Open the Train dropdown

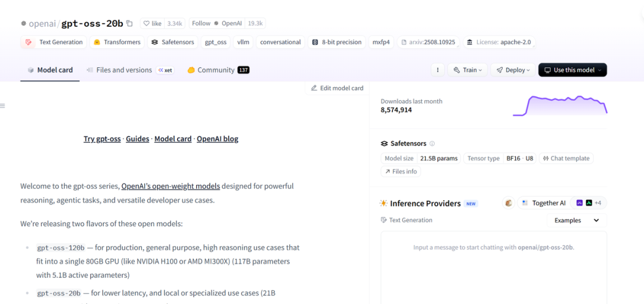coord(467,70)
